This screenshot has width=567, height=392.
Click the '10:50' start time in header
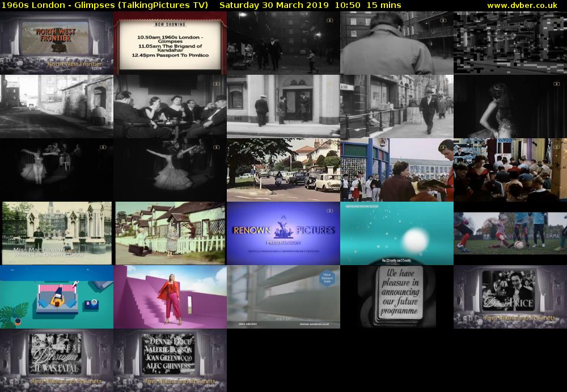click(x=347, y=5)
